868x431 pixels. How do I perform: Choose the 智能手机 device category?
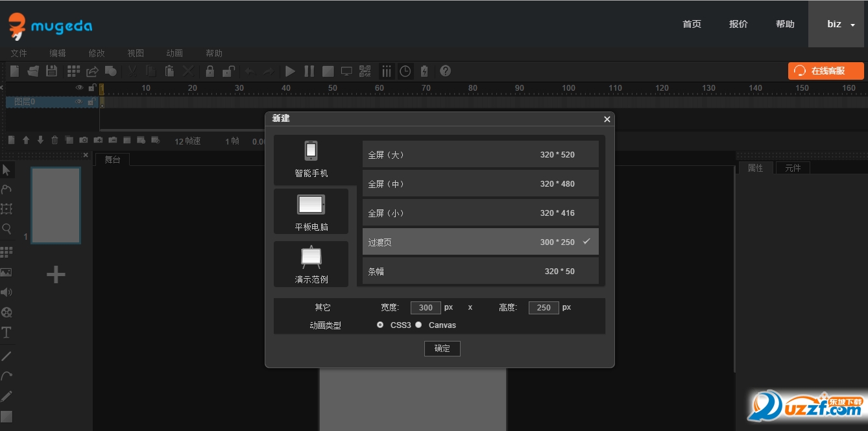tap(311, 160)
